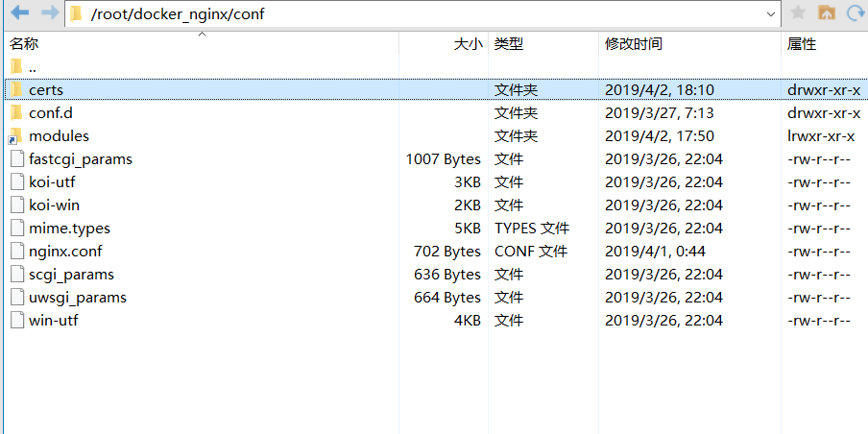Image resolution: width=868 pixels, height=434 pixels.
Task: Click the lrwxr-xr-x attribute cell
Action: (821, 136)
